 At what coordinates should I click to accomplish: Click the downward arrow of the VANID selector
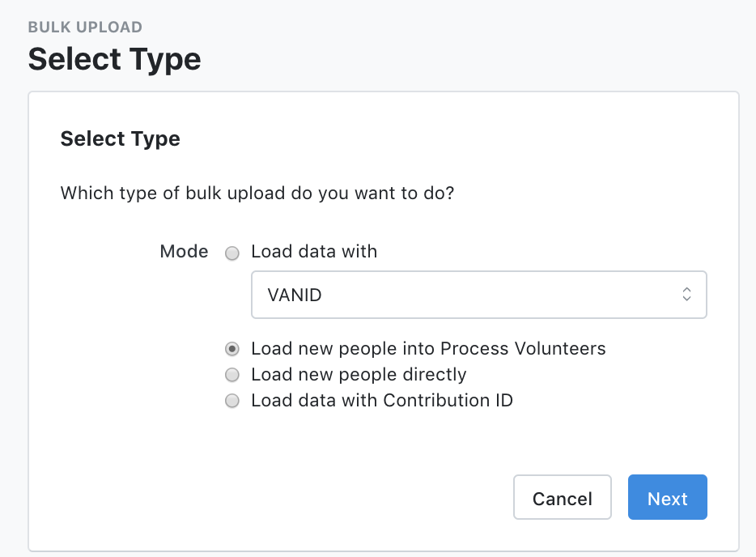tap(686, 300)
